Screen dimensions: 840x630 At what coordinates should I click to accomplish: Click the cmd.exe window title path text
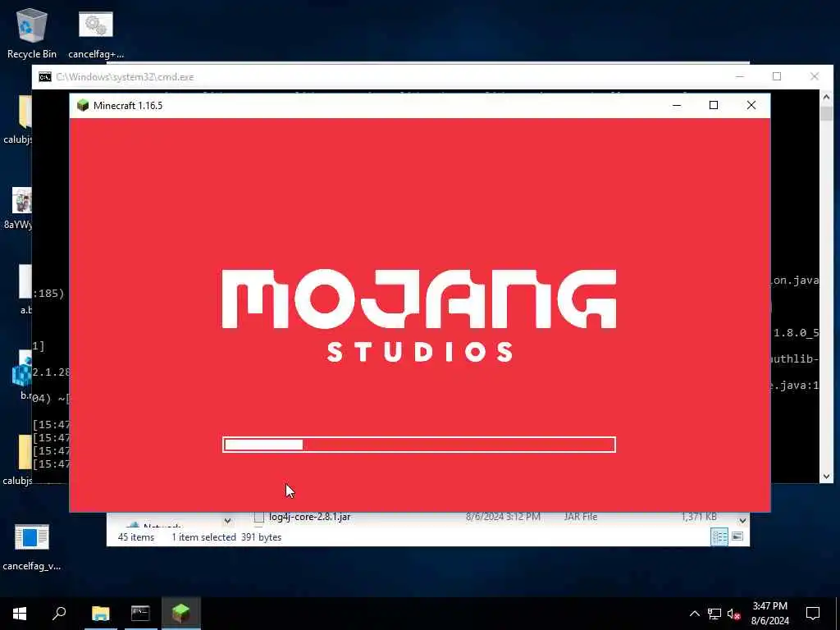pyautogui.click(x=125, y=77)
